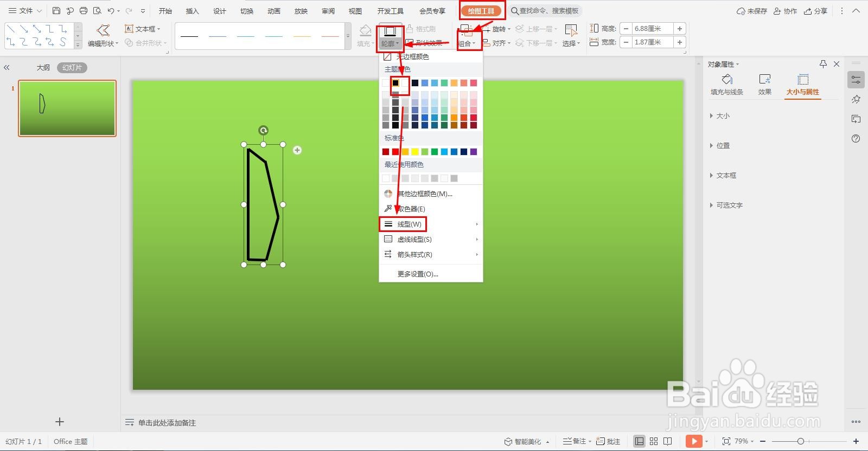Switch to Effects properties tab
The height and width of the screenshot is (451, 868).
pos(765,85)
